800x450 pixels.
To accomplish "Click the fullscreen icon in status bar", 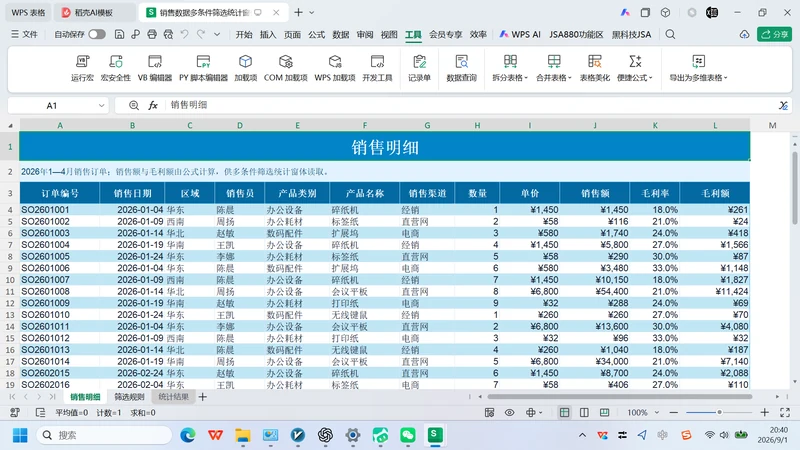I will pyautogui.click(x=785, y=412).
